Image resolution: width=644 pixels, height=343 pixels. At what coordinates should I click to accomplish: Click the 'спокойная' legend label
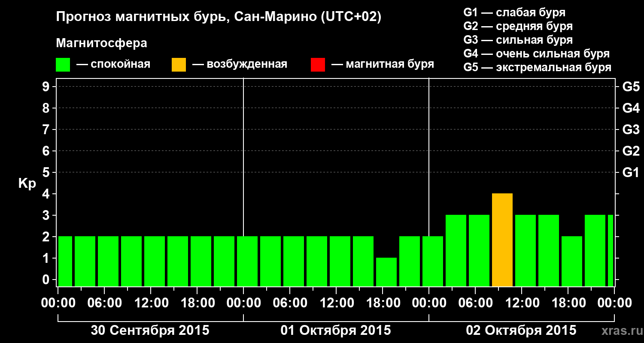(x=121, y=65)
